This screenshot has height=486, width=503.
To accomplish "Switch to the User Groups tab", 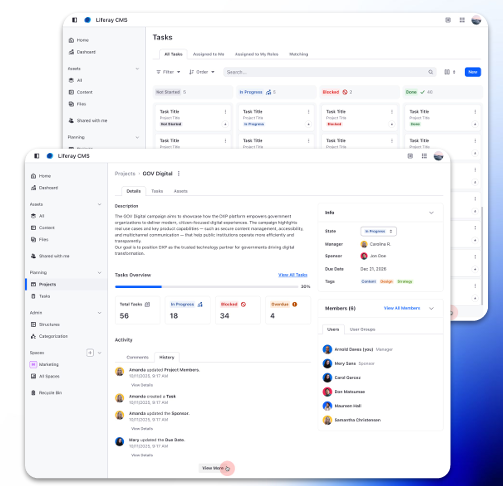I will pos(362,329).
